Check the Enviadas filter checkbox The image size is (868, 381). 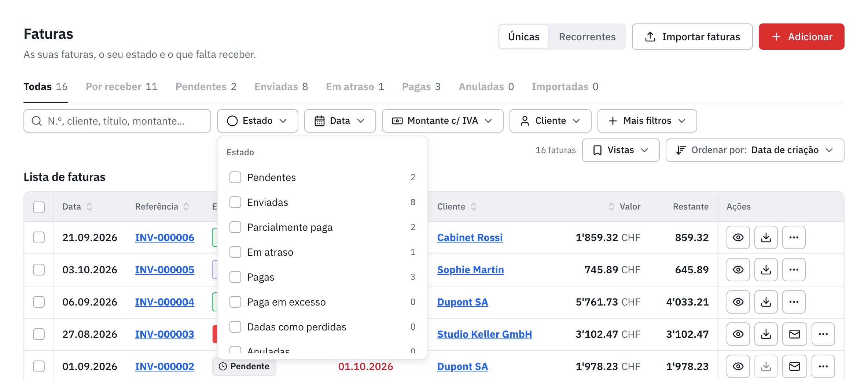(x=235, y=202)
